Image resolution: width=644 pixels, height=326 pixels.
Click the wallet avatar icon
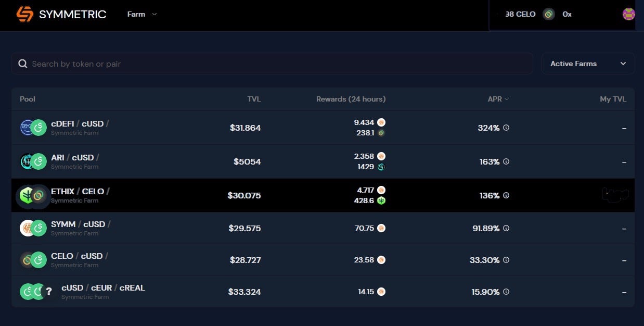click(628, 14)
